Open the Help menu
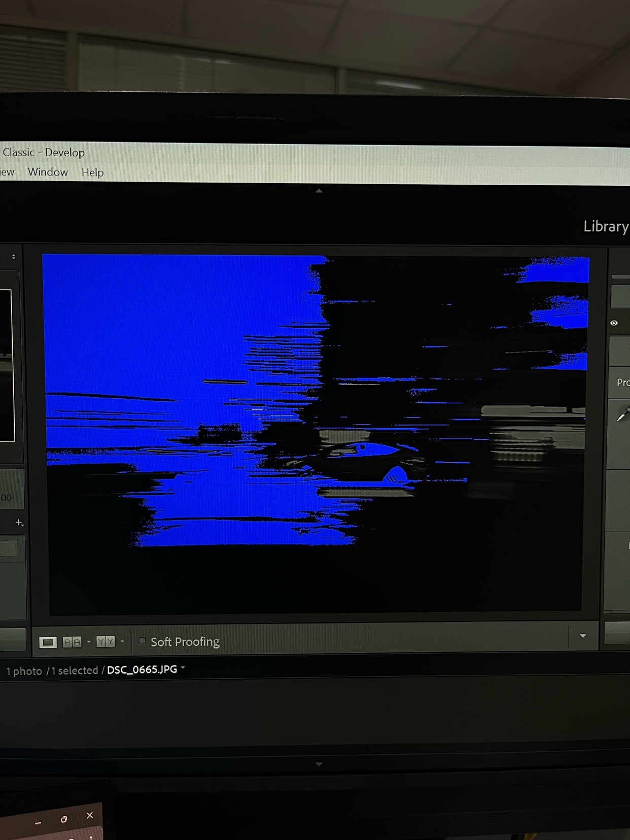The height and width of the screenshot is (840, 630). point(92,172)
